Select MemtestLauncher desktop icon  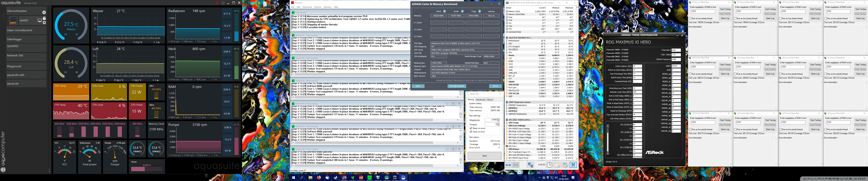pos(265,34)
